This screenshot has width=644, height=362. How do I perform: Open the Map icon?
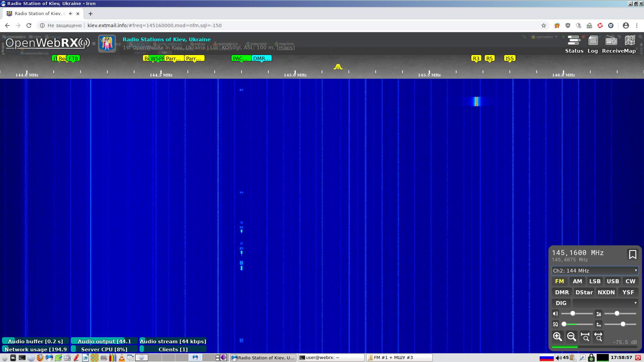coord(630,44)
